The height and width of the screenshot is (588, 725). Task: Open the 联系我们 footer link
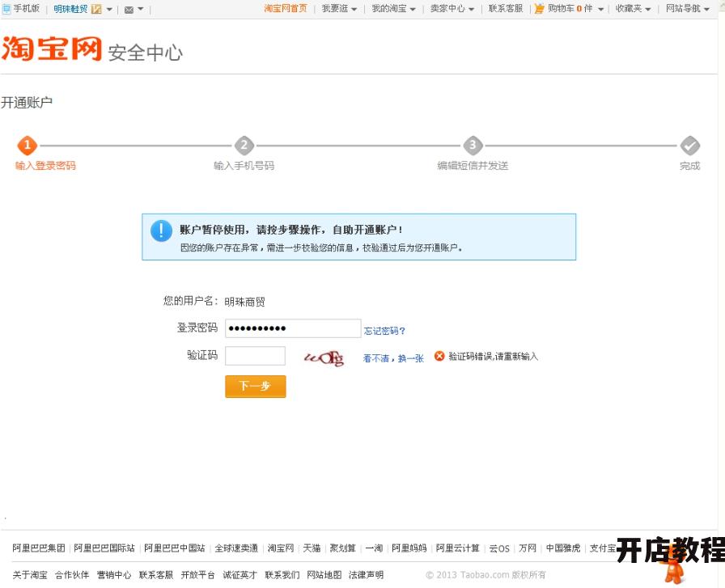pyautogui.click(x=282, y=575)
